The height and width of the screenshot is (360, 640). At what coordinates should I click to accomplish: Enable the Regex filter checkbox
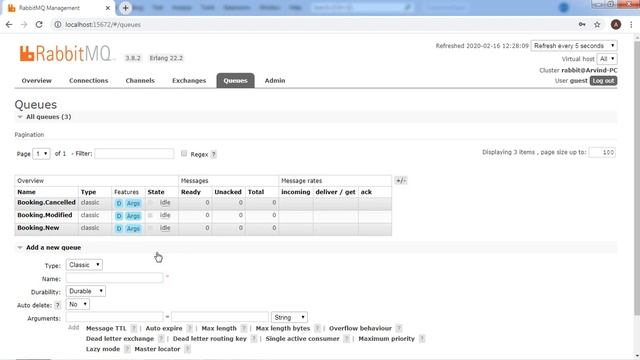coord(184,153)
